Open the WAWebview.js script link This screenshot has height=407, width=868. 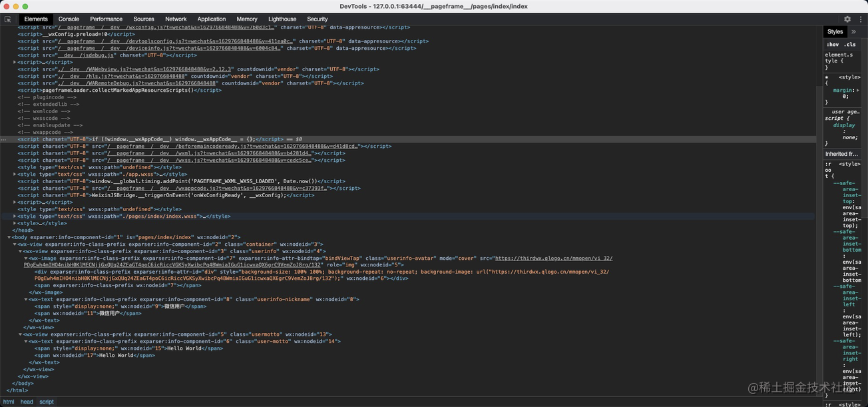click(144, 69)
